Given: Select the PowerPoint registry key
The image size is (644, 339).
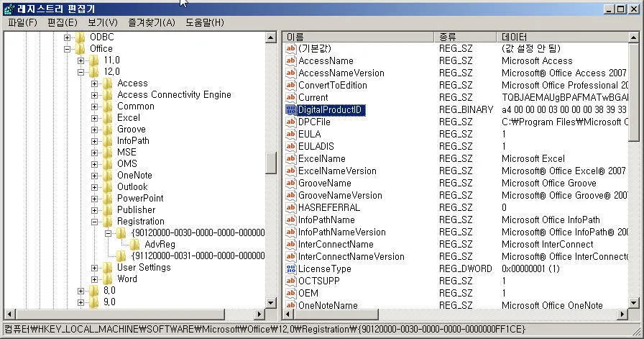Looking at the screenshot, I should [140, 199].
